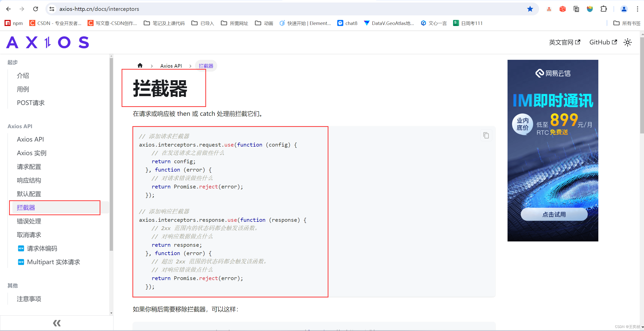644x331 pixels.
Task: Select 错误处理 in the sidebar menu
Action: click(x=29, y=221)
